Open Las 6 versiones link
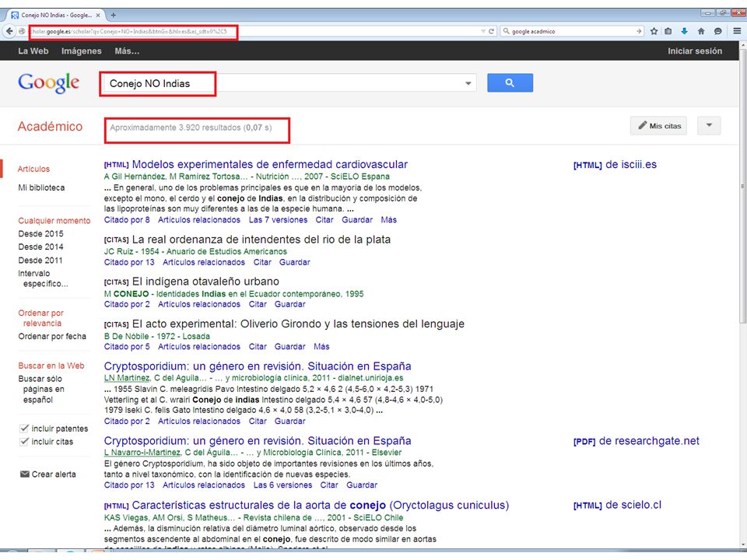747x560 pixels. [283, 485]
